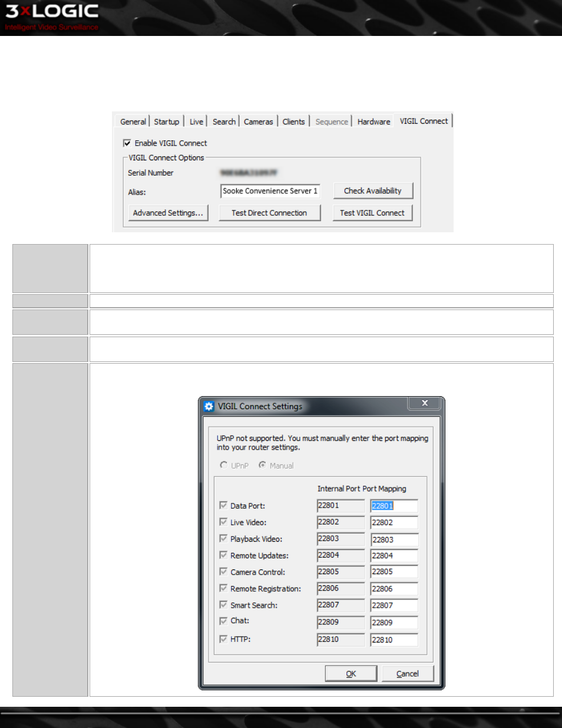Toggle the Chat checkbox
This screenshot has width=562, height=728.
pyautogui.click(x=223, y=621)
